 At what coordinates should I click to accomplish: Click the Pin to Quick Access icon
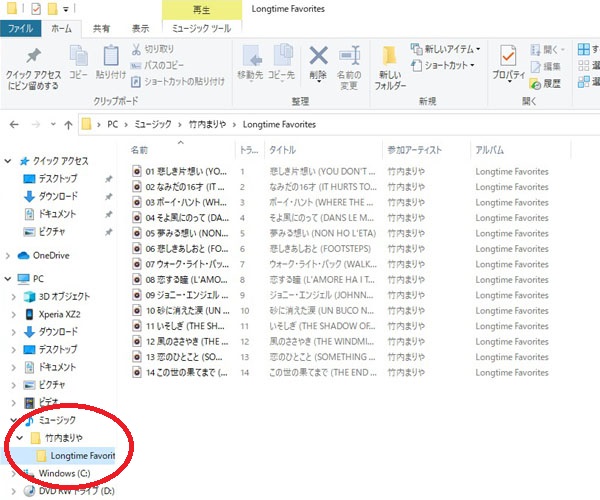point(34,55)
